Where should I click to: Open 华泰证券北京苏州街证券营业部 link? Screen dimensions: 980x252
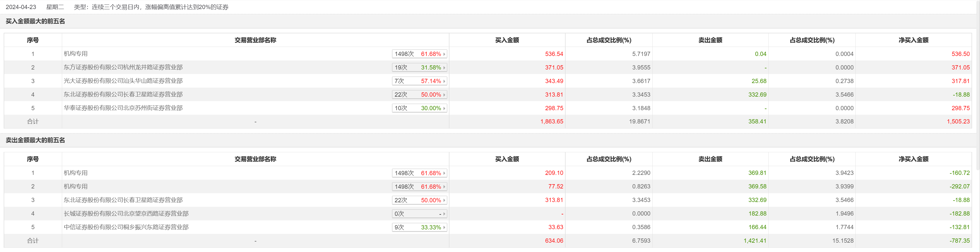(123, 108)
